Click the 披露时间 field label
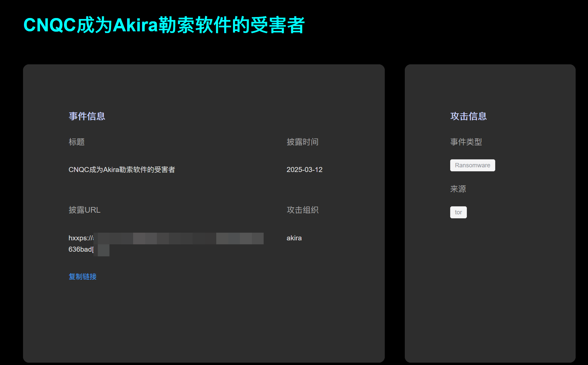Screen dimensions: 588x365 pos(302,142)
